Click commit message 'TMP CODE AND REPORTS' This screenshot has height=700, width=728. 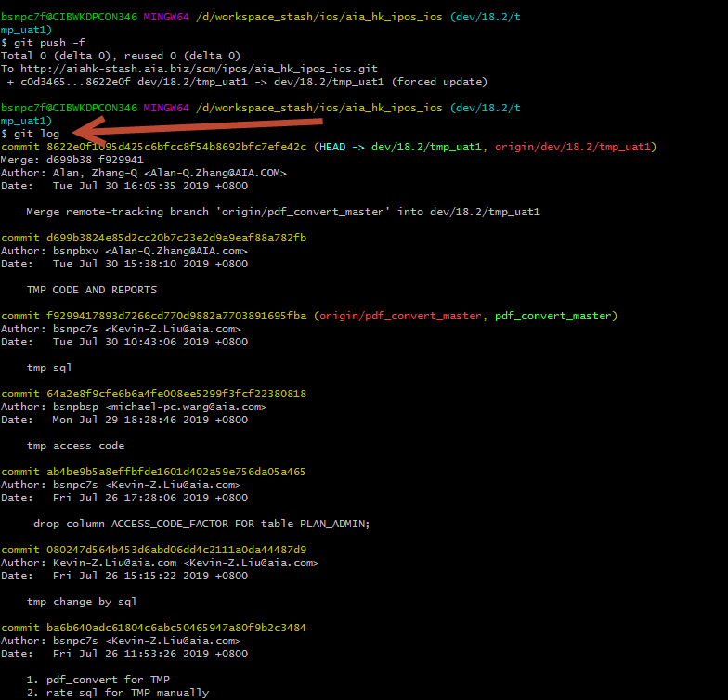click(92, 290)
